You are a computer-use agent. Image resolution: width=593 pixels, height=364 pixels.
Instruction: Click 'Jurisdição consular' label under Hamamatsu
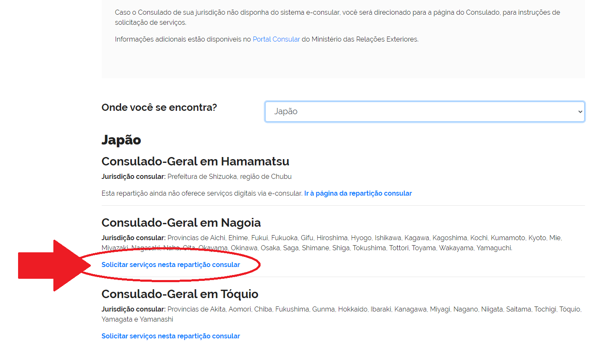tap(133, 177)
